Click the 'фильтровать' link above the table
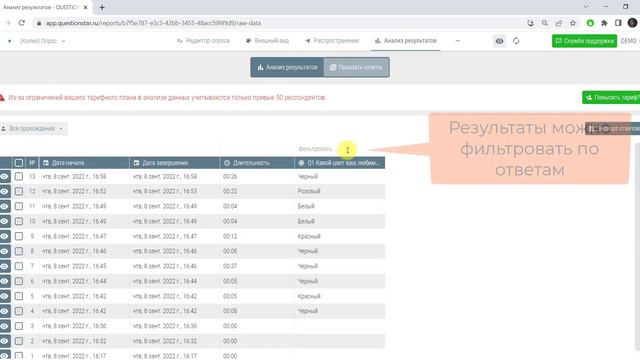Screen dimensions: 640x360 [316, 149]
